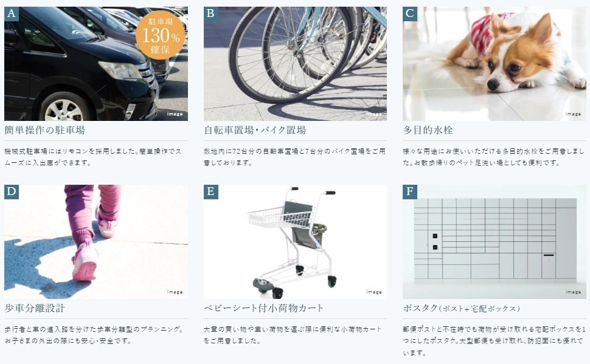Select the heading ベビーシート付小荷物カート
The image size is (590, 364).
[263, 308]
